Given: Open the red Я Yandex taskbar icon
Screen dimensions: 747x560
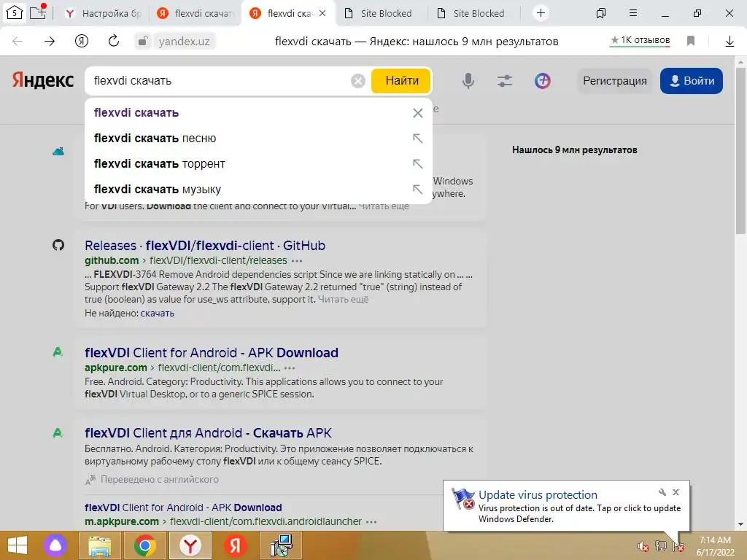Looking at the screenshot, I should click(x=236, y=545).
